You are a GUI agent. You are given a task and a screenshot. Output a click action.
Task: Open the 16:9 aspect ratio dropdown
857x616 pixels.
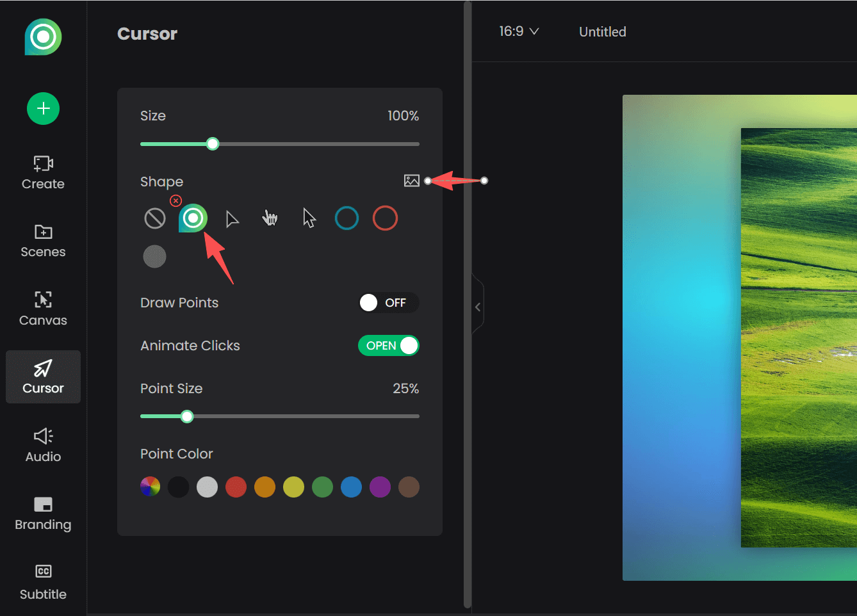tap(519, 31)
